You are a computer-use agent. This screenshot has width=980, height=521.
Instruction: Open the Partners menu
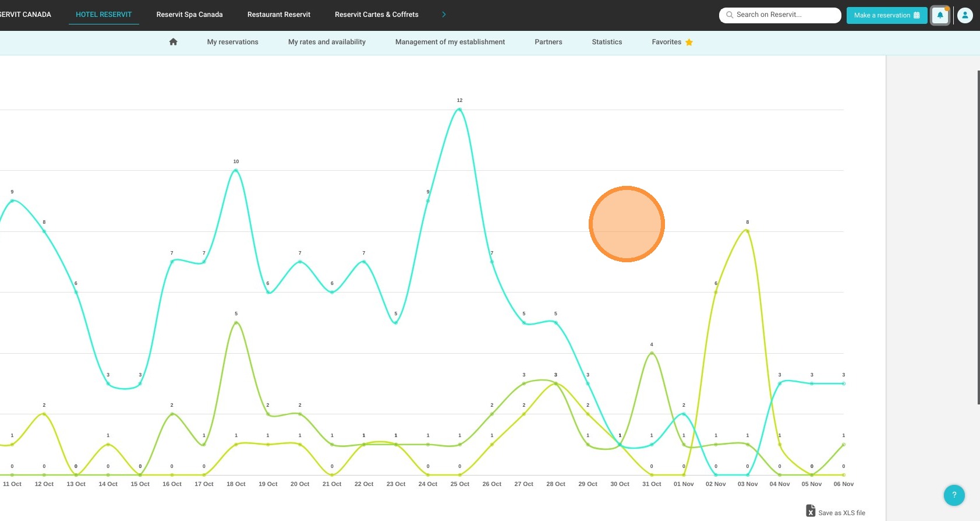pyautogui.click(x=549, y=42)
